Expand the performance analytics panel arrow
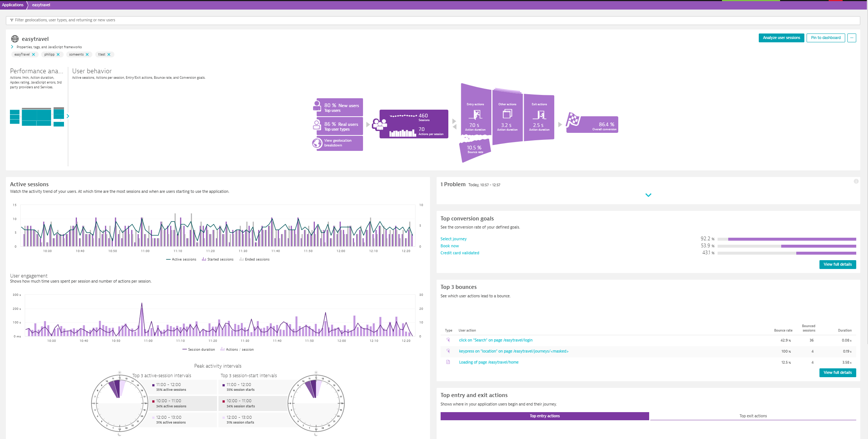The image size is (868, 439). 68,115
